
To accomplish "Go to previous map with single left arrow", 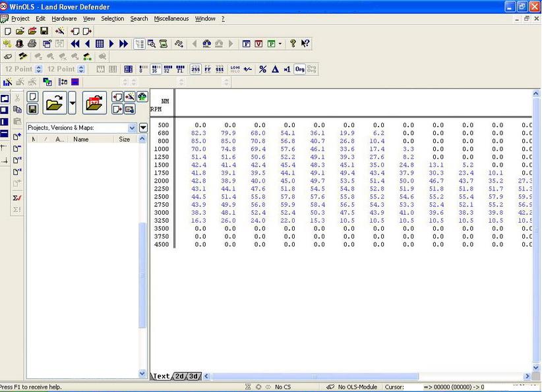I will (87, 43).
